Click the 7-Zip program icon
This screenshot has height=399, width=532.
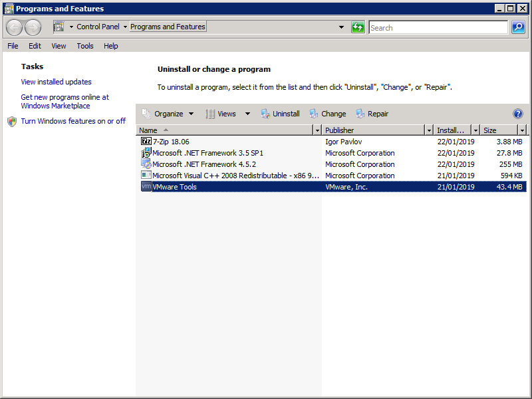coord(146,141)
